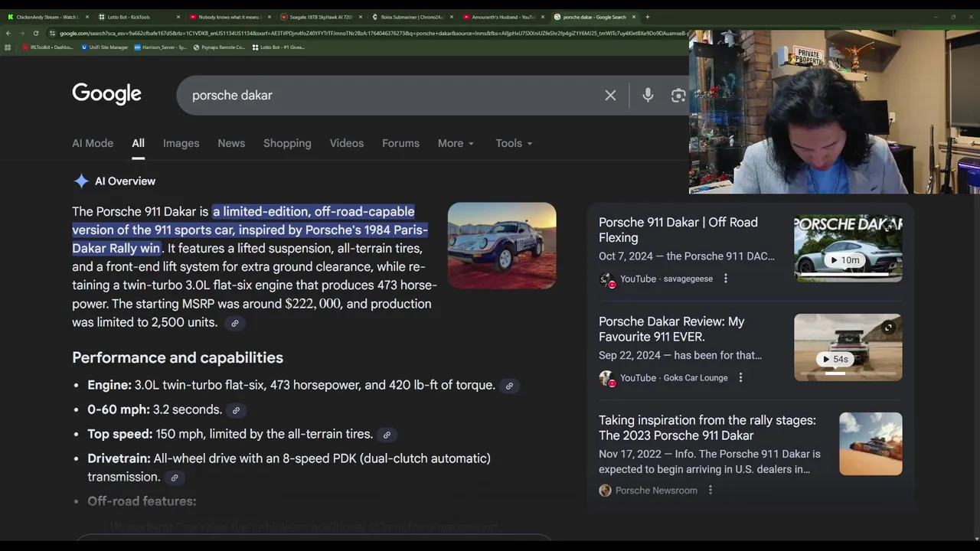Screen dimensions: 980x551
Task: Open 'Porsche 911 Dakar | Off Road Flexing' link
Action: pos(678,230)
